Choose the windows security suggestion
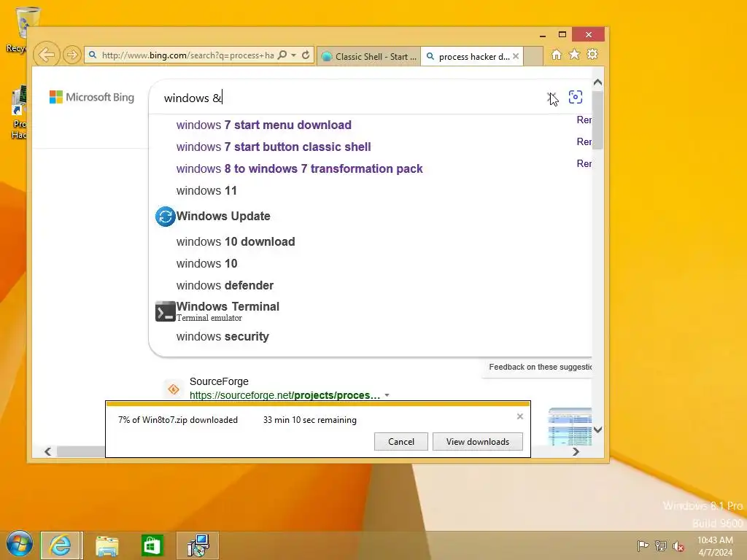Screen dimensions: 747x560 click(222, 336)
